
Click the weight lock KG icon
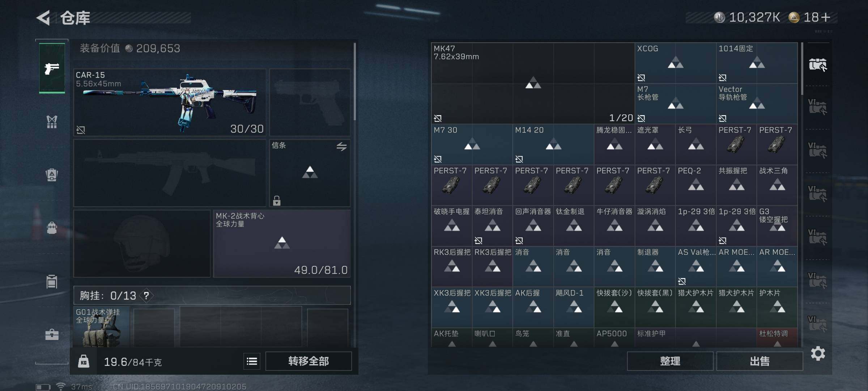(84, 361)
